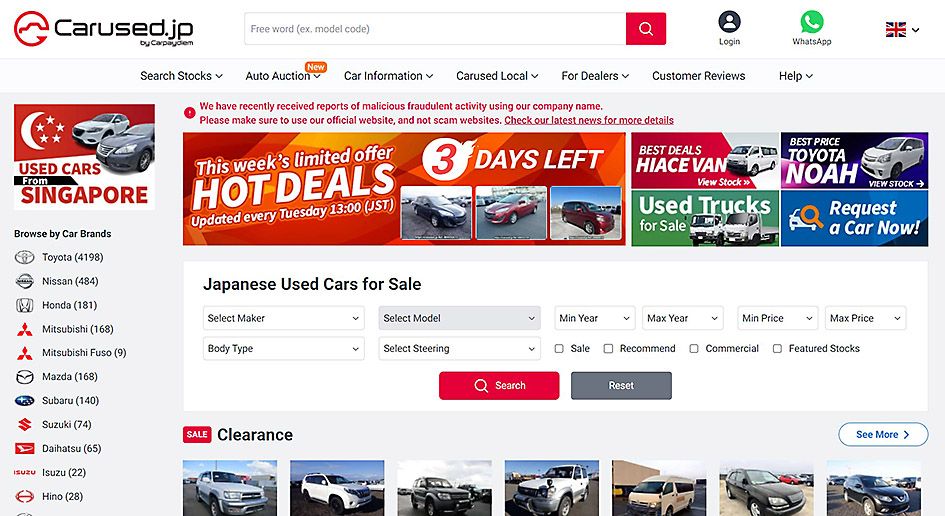Open the Login user icon
Image resolution: width=945 pixels, height=516 pixels.
(x=729, y=22)
